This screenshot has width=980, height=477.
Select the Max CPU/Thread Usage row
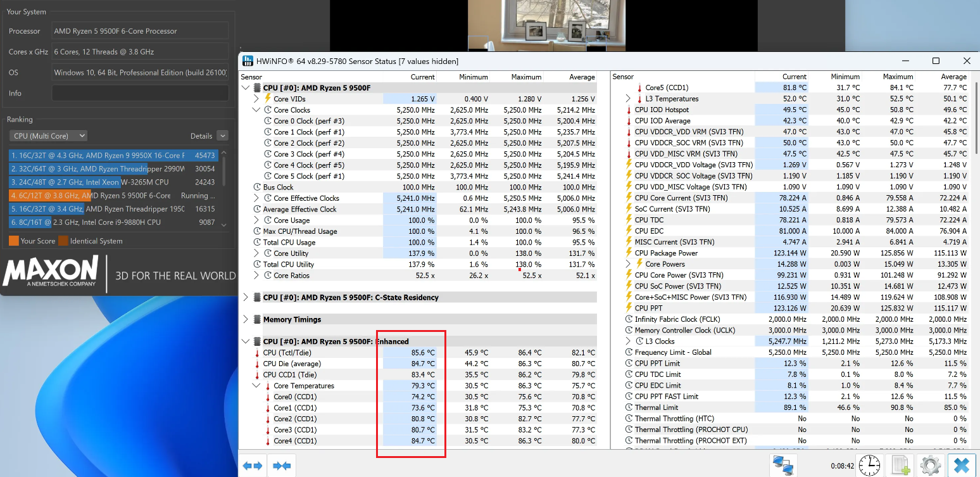tap(418, 231)
